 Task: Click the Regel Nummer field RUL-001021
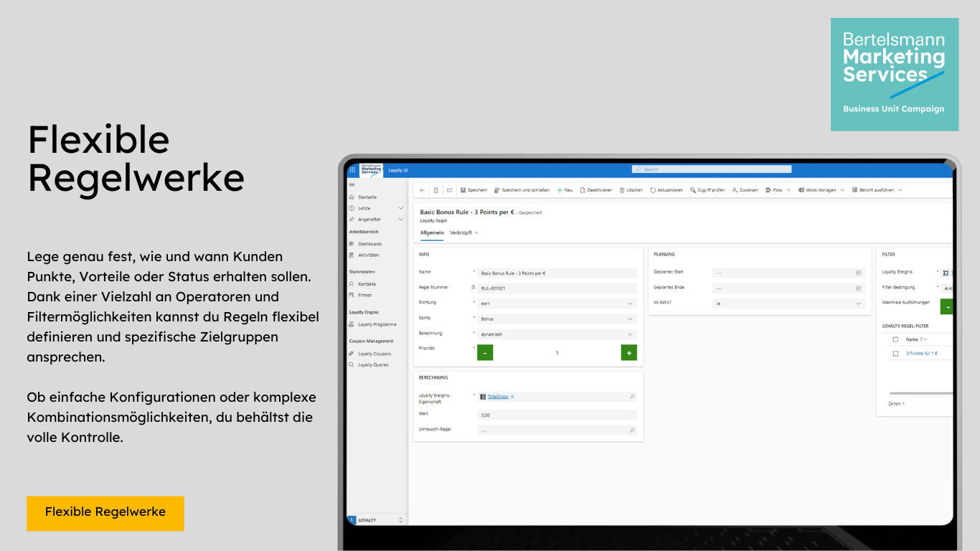(557, 288)
